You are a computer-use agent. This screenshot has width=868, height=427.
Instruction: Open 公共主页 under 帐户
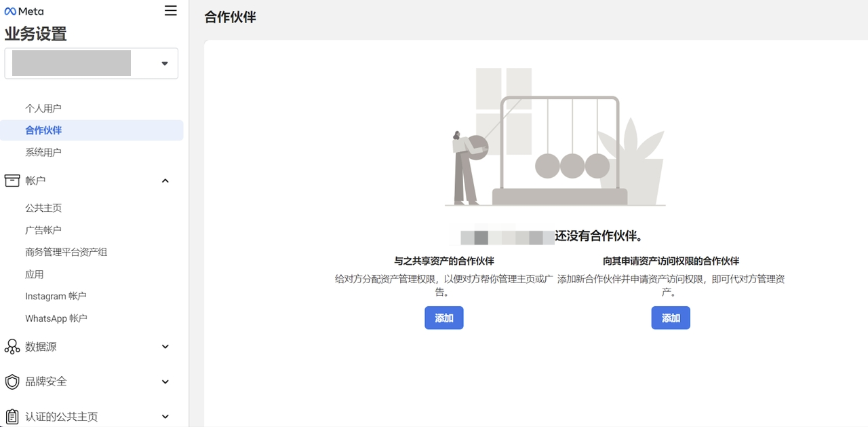(x=43, y=208)
